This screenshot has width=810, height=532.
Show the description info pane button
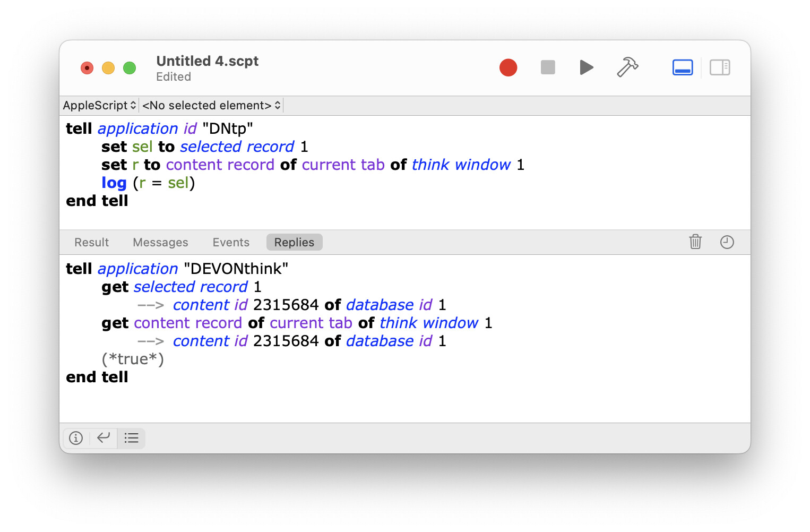[x=76, y=438]
